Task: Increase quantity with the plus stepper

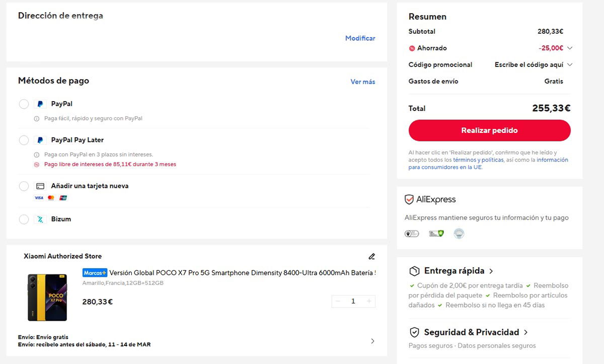Action: tap(369, 301)
